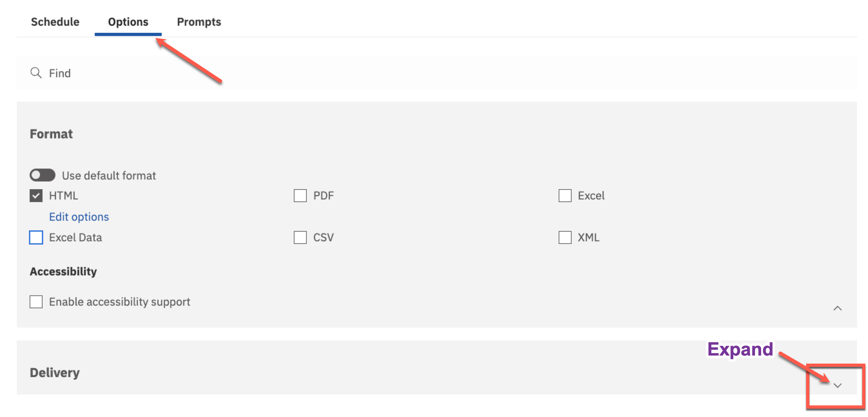The image size is (868, 417).
Task: Stay on the Options tab
Action: [x=128, y=22]
